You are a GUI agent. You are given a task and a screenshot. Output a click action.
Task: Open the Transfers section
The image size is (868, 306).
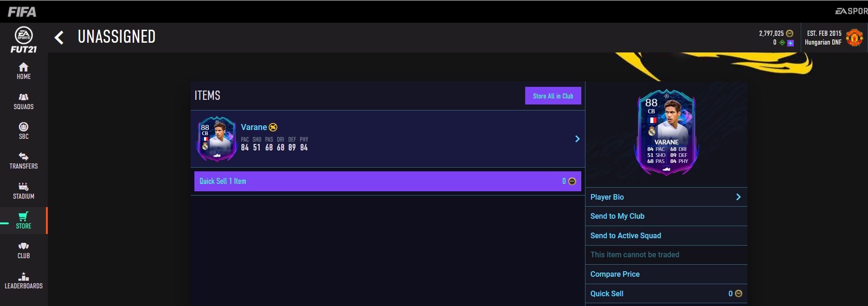(x=24, y=161)
